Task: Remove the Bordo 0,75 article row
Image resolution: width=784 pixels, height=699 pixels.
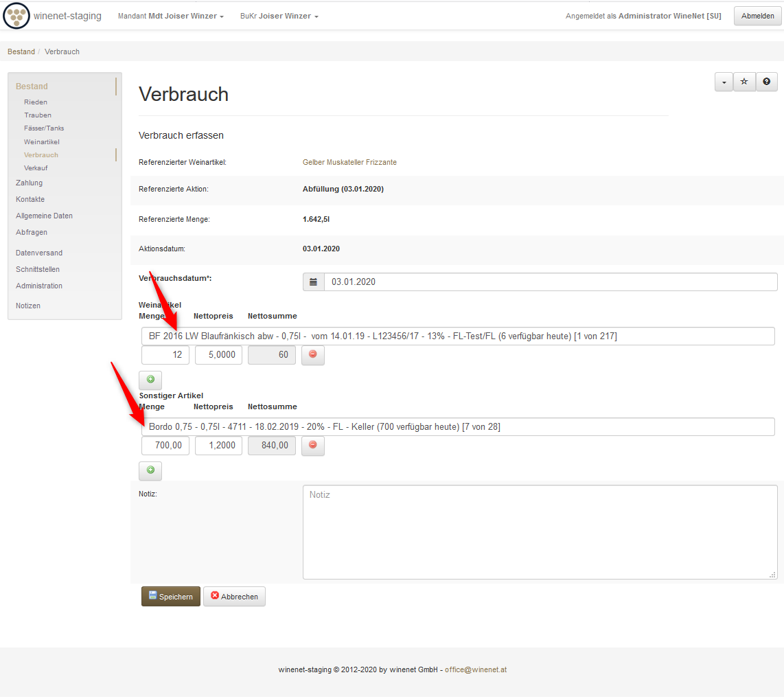Action: pos(313,446)
